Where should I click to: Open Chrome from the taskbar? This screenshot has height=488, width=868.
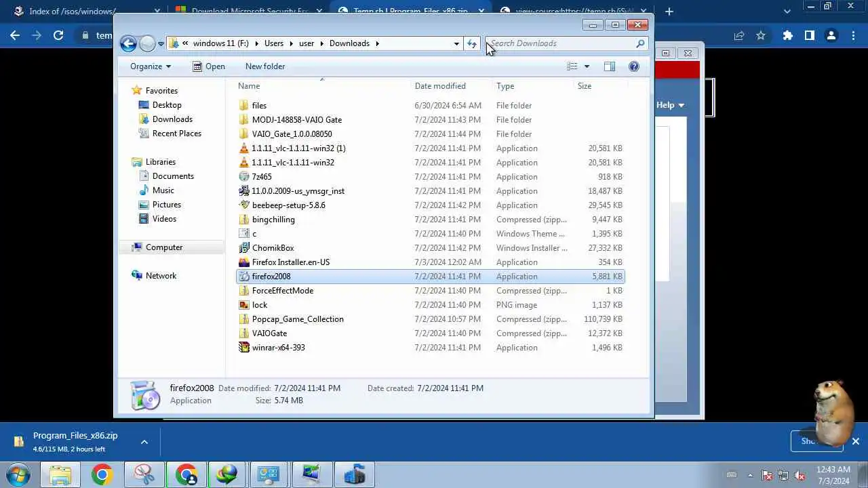click(x=102, y=474)
